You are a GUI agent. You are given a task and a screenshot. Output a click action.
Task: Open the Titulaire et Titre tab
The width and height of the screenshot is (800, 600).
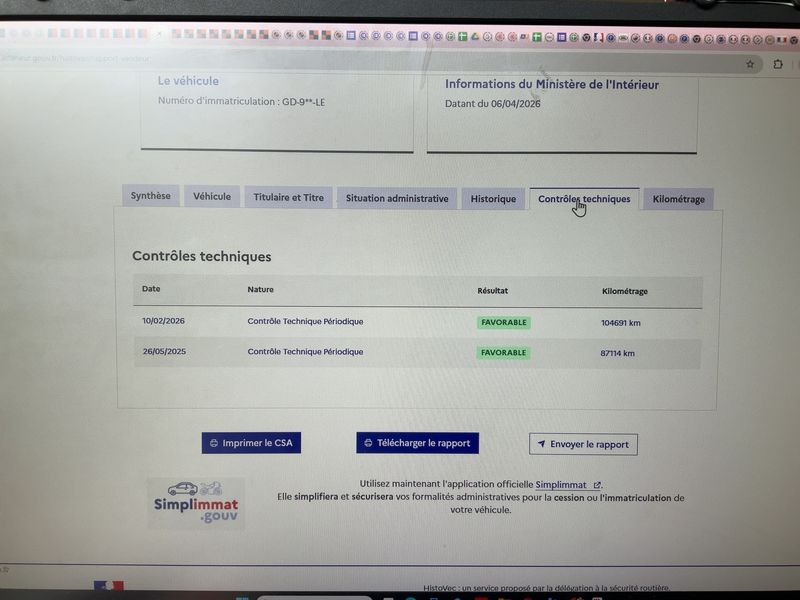[289, 197]
